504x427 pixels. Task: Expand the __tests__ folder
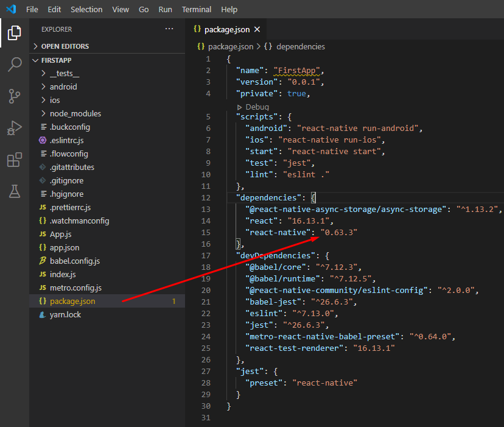107,73
